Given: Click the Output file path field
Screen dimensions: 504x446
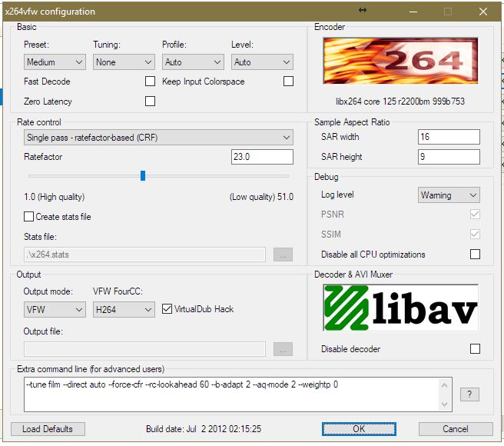Looking at the screenshot, I should (144, 349).
